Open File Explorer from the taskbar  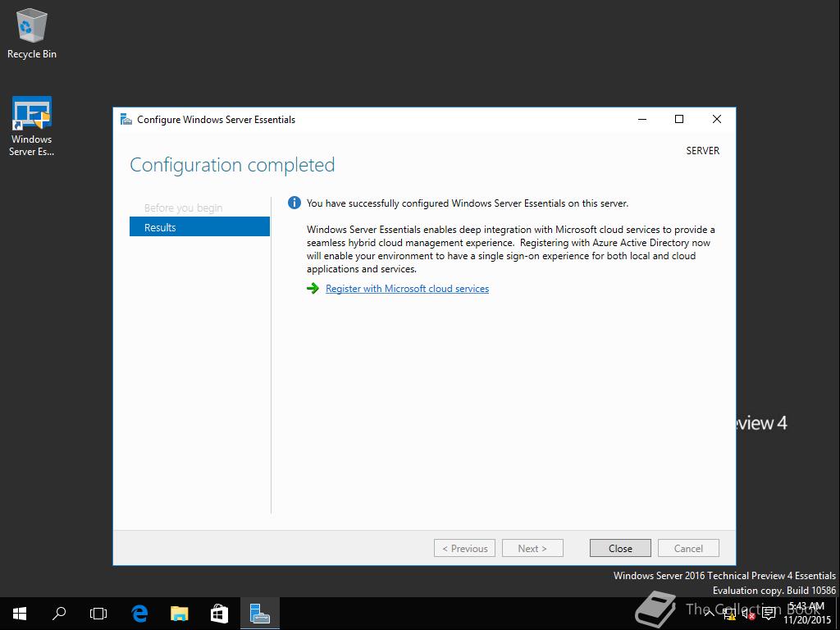tap(180, 614)
